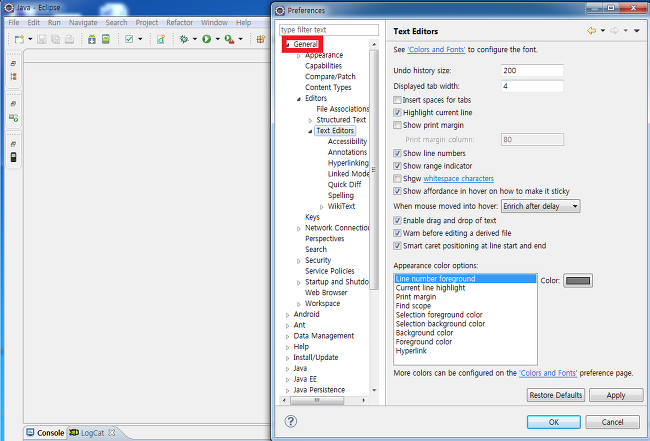650x441 pixels.
Task: Select Current line highlight in color list
Action: click(430, 288)
